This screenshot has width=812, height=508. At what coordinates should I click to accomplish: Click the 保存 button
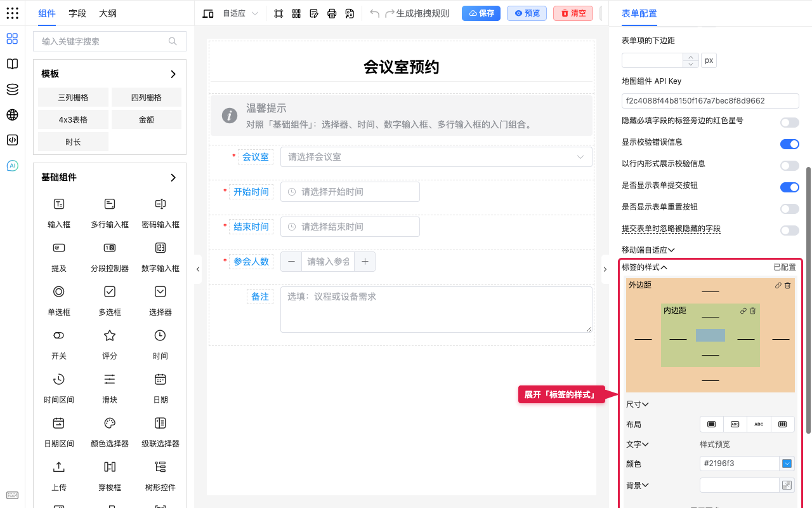481,13
